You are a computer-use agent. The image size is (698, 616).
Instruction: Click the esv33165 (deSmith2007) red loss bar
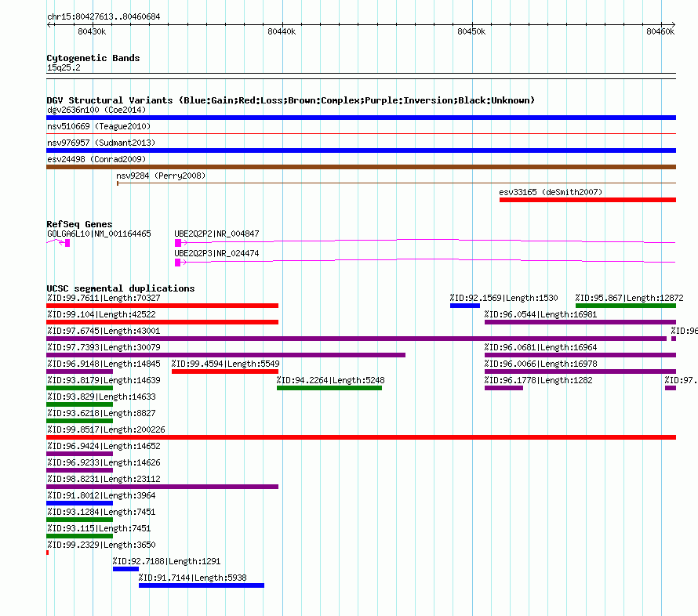587,200
